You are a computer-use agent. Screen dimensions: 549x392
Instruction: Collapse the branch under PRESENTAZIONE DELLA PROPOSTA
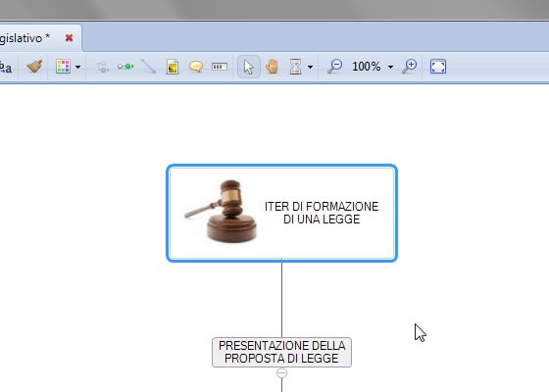coord(282,373)
